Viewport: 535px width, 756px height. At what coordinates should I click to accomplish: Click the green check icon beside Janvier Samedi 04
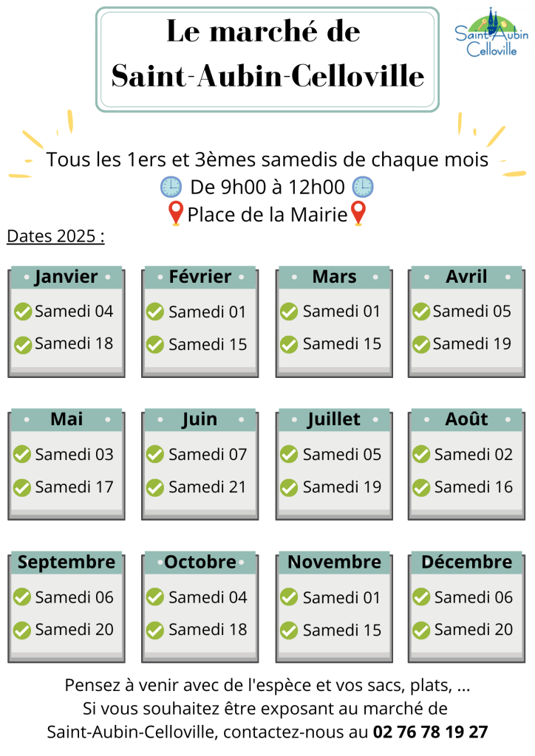click(x=23, y=312)
